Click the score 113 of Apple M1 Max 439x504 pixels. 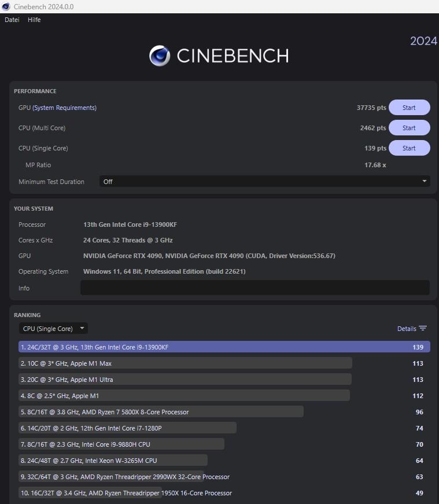[x=418, y=363]
